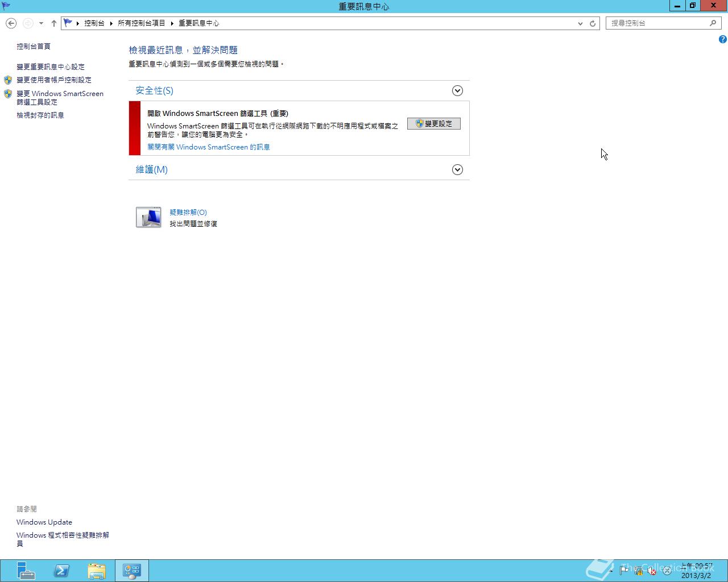
Task: Click the window system flag icon in title bar
Action: point(6,6)
